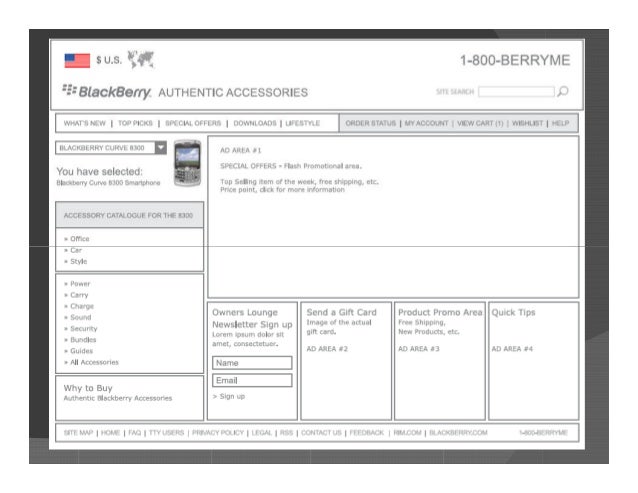Image resolution: width=638 pixels, height=493 pixels.
Task: Click the magnifying glass search icon
Action: pos(563,91)
